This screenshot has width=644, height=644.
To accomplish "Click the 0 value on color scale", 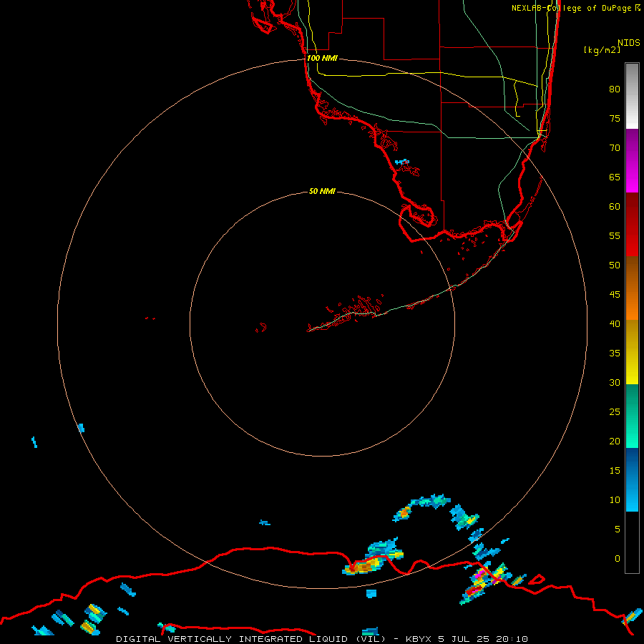I will click(x=618, y=559).
